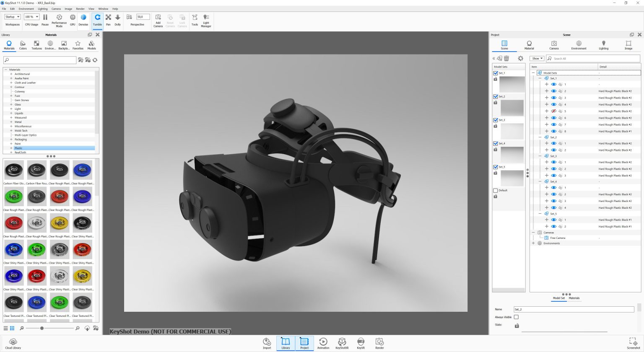Toggle visibility of hidden part 5 under Set_1

[553, 111]
